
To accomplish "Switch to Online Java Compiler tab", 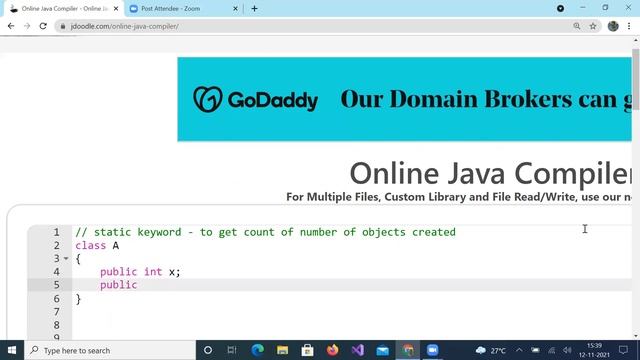I will [x=64, y=9].
